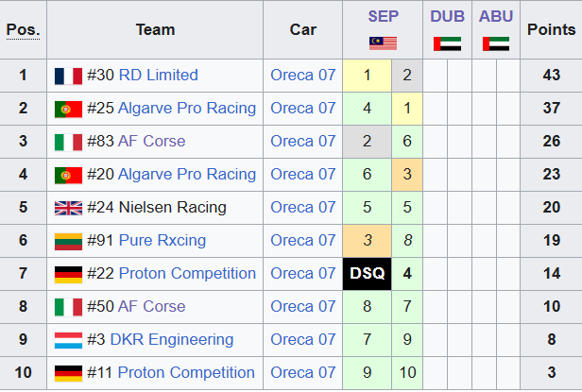582x392 pixels.
Task: Open the DUB race link in header
Action: click(447, 16)
